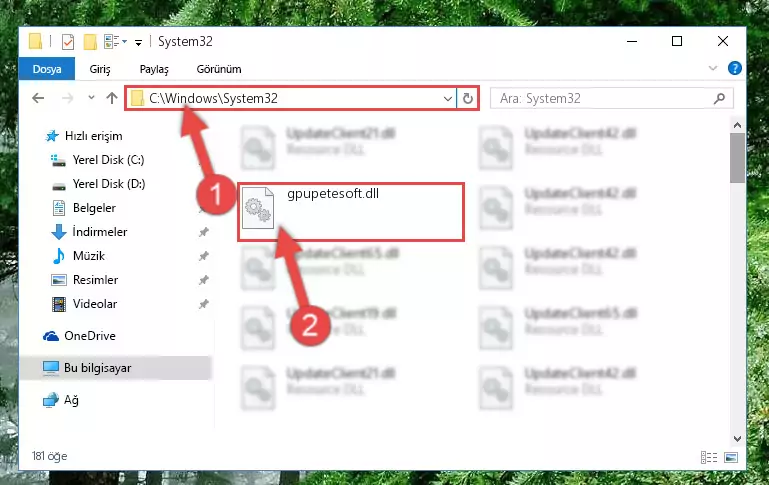Open the Dosya file menu
The width and height of the screenshot is (769, 485).
coord(47,69)
